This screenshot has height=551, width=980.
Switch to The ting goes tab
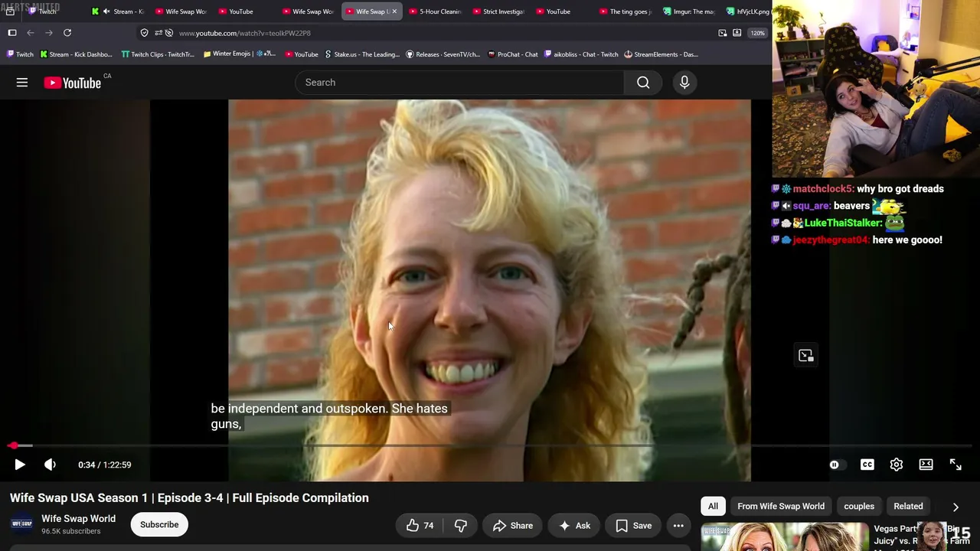(x=625, y=11)
